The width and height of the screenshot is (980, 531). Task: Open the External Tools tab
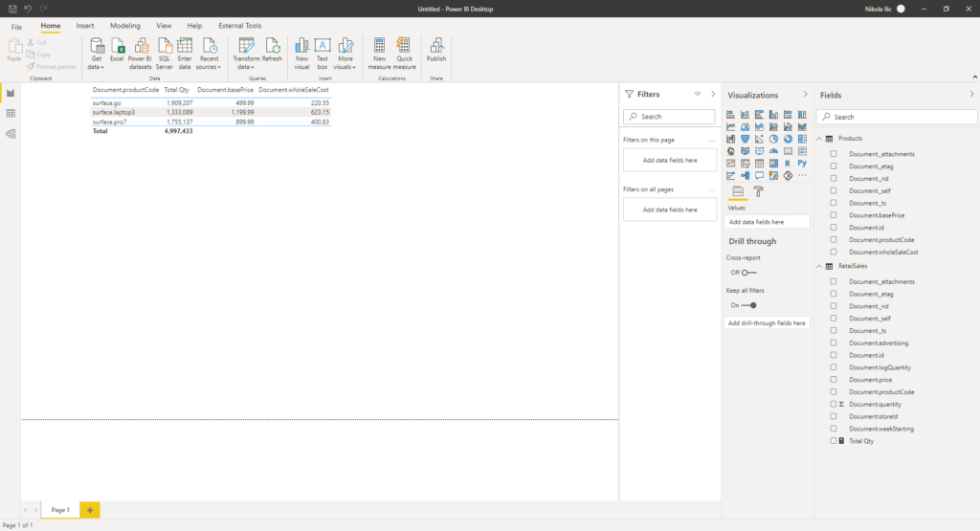(x=240, y=26)
